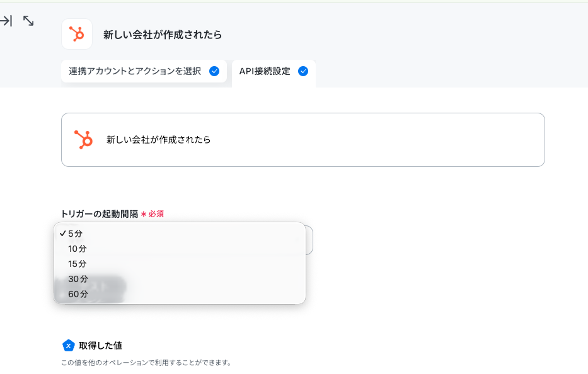Open the 連携アカウントとアクションを選択 tab

click(144, 71)
